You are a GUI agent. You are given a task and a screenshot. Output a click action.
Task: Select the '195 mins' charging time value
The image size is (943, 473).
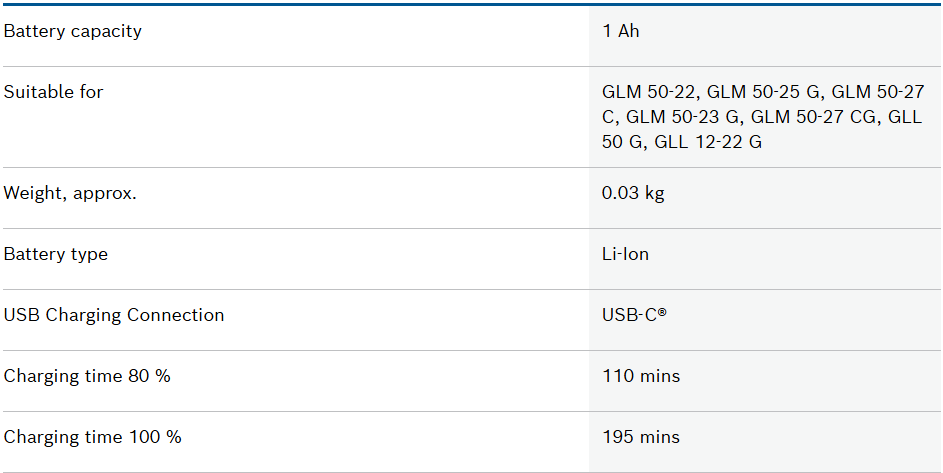(641, 437)
